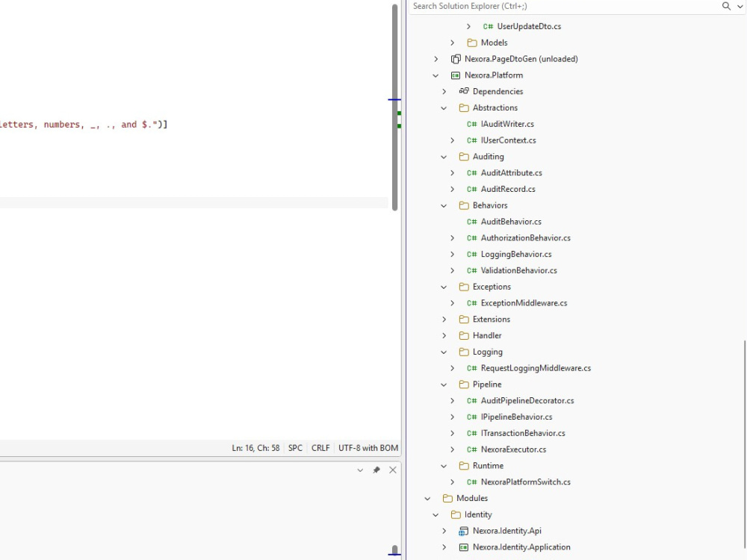Expand Nexora.Identity.Api project
Viewport: 747px width, 560px height.
coord(444,531)
